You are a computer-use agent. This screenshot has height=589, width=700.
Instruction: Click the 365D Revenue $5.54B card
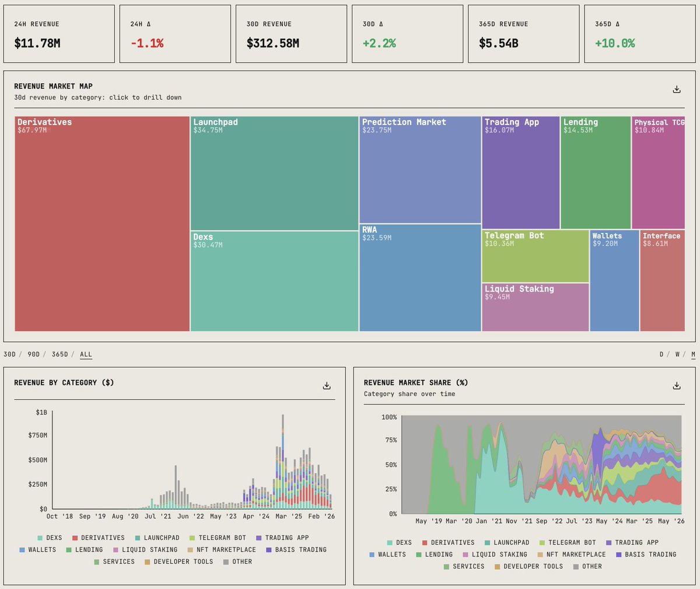[x=523, y=34]
